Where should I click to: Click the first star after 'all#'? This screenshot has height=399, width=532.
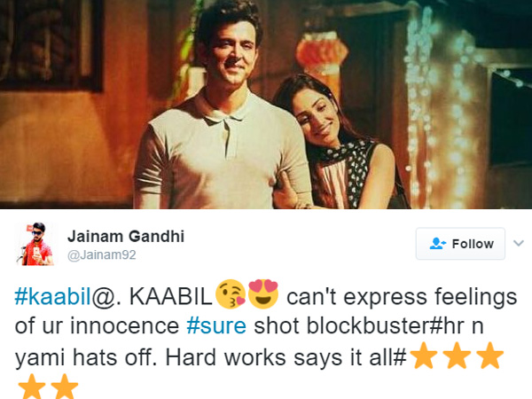[424, 356]
